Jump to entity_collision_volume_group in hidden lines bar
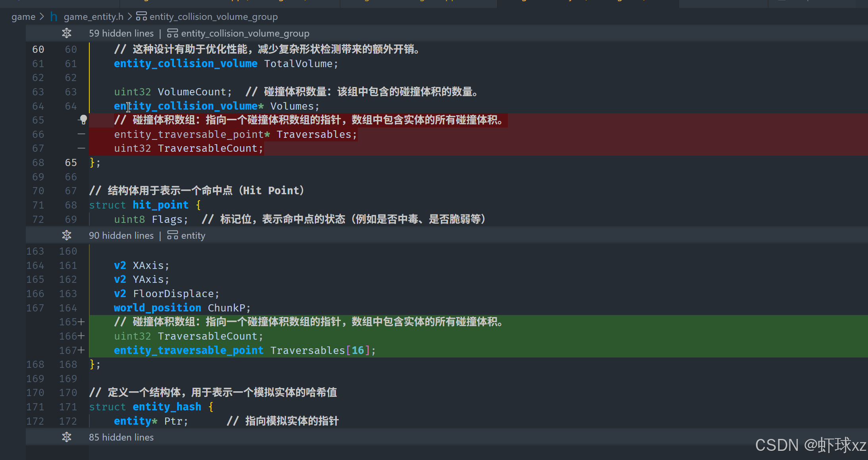Screen dimensions: 868x460 (x=245, y=33)
